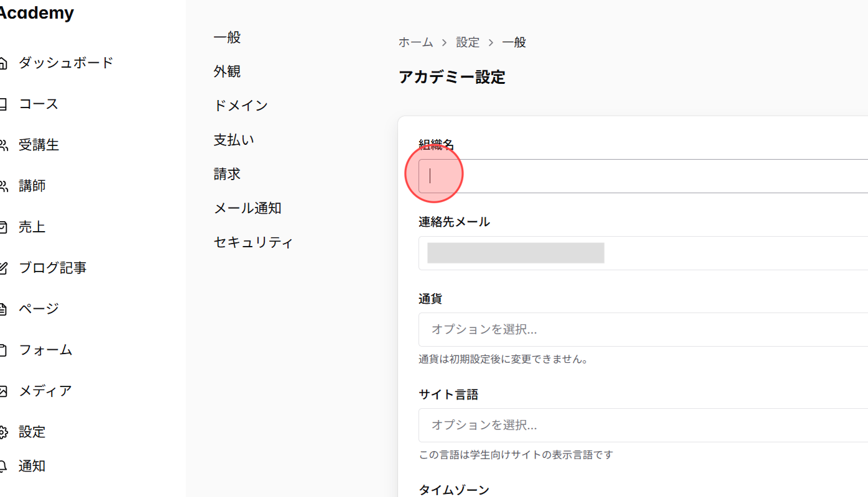Switch to the ドメイン settings tab

241,105
